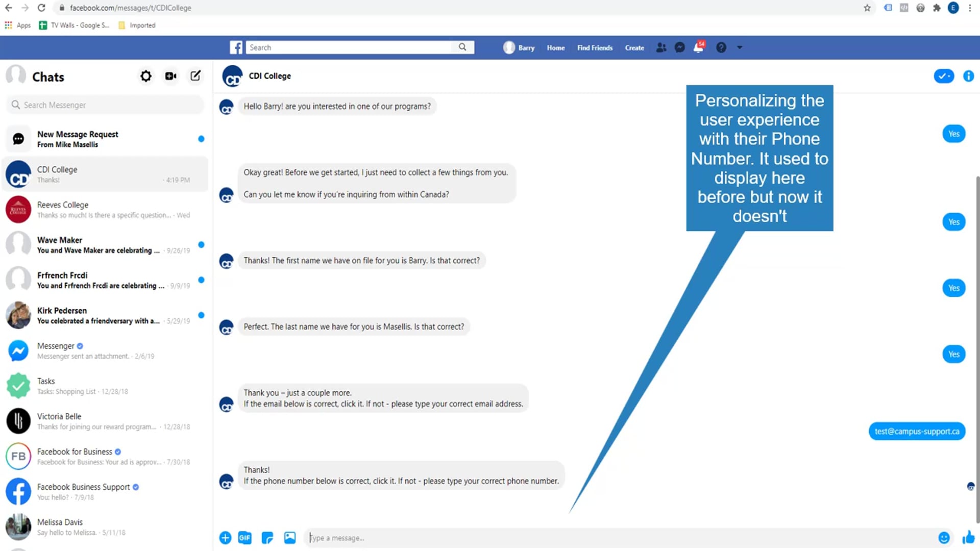Open Imported bookmarks folder

point(137,25)
